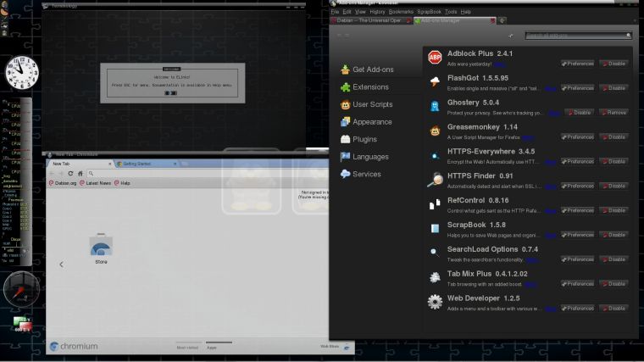Switch to Debian Universal Operating System tab
The image size is (644, 362).
pos(371,20)
